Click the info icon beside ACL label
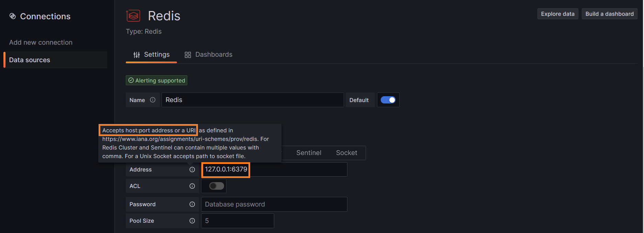The width and height of the screenshot is (644, 233). 192,186
